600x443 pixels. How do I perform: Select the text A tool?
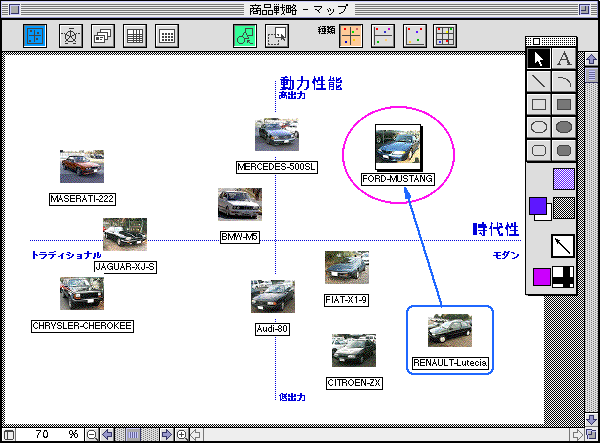tap(564, 59)
